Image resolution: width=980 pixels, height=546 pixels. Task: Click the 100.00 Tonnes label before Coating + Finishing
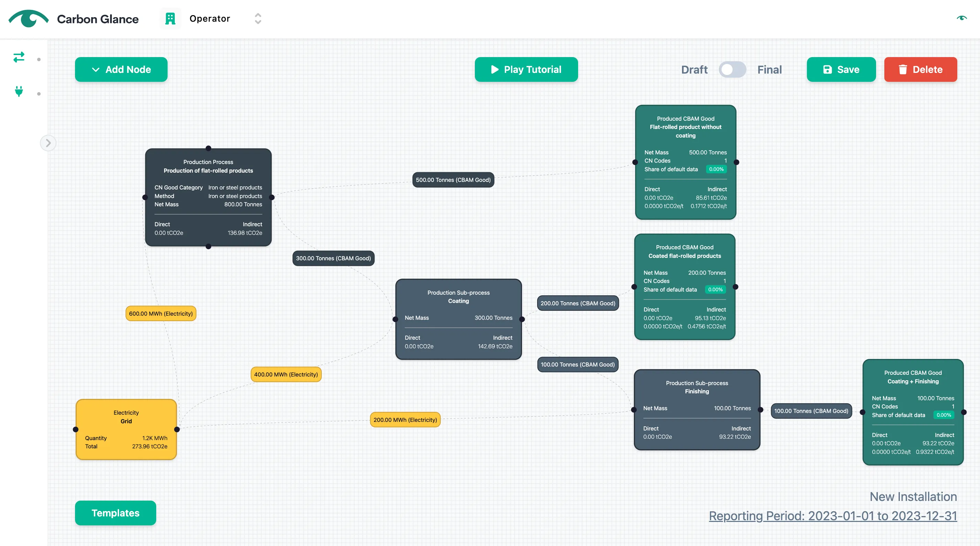click(811, 411)
